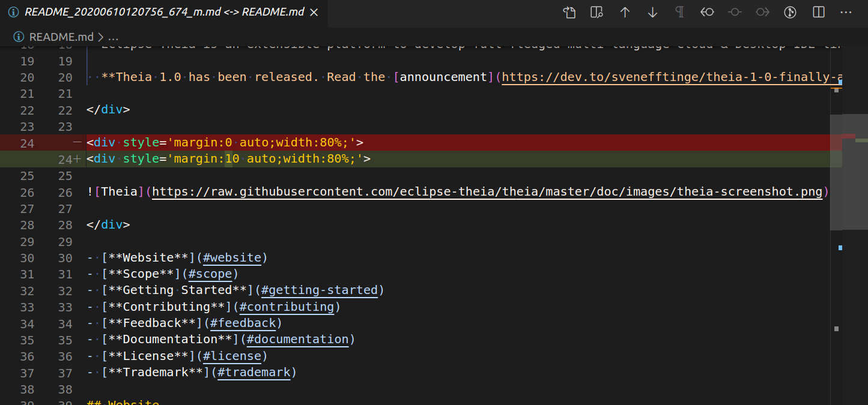Click the minus marker on removed line 24
868x405 pixels.
point(77,143)
